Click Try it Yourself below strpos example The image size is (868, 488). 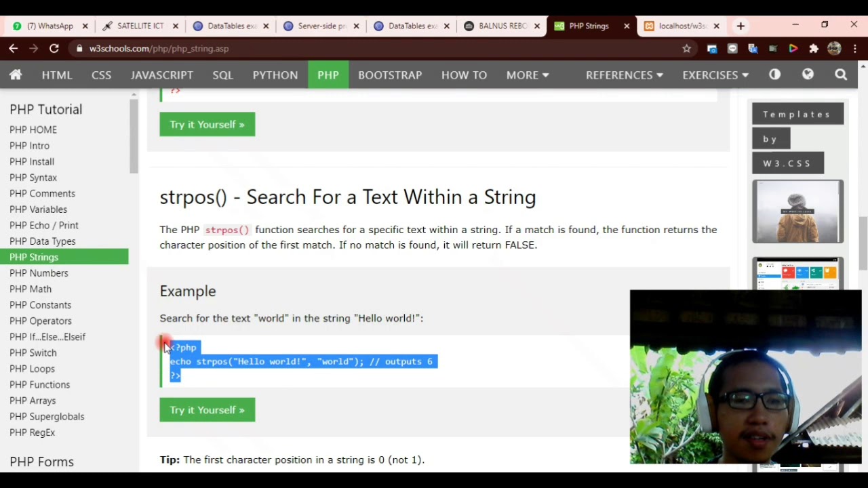(x=208, y=410)
